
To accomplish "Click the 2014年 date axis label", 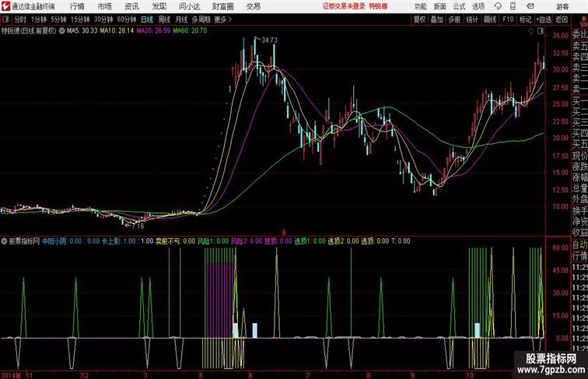I will [12, 375].
